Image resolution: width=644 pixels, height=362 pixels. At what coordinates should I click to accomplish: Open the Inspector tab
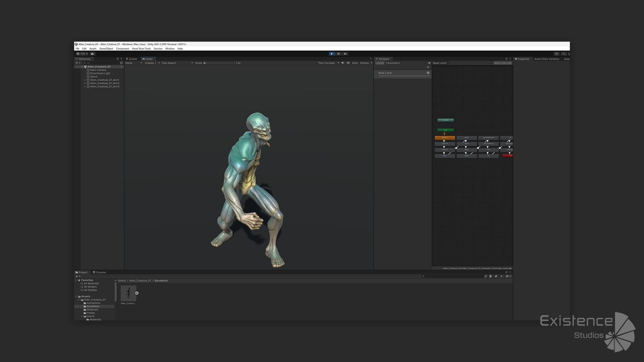522,59
